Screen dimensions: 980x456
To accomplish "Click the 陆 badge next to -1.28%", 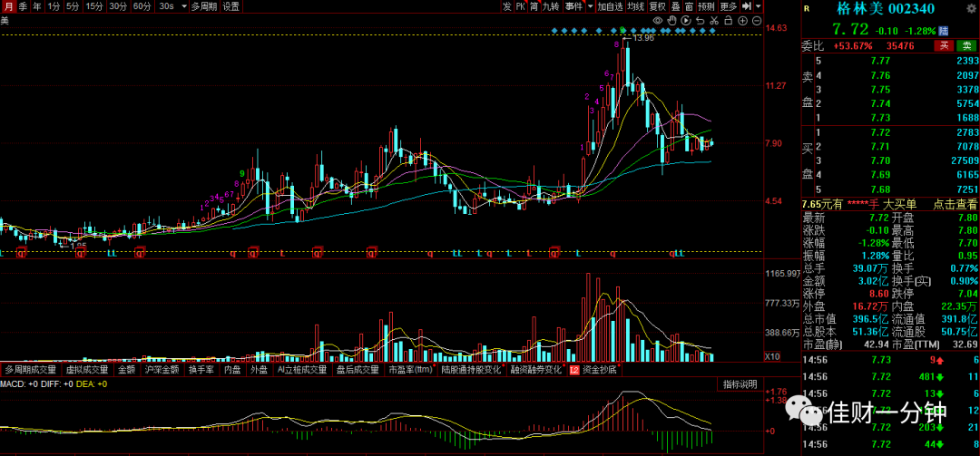I will pos(943,30).
